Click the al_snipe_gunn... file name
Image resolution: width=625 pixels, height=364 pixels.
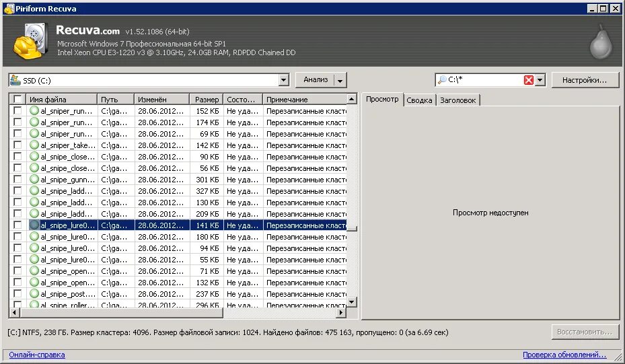click(68, 180)
